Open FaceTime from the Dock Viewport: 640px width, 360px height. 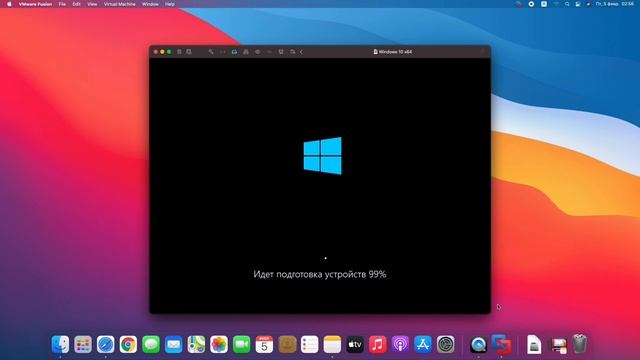pyautogui.click(x=242, y=344)
